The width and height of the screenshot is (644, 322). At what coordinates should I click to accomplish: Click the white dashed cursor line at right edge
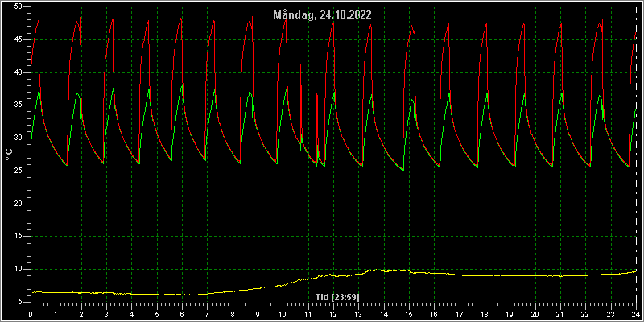coord(636,156)
